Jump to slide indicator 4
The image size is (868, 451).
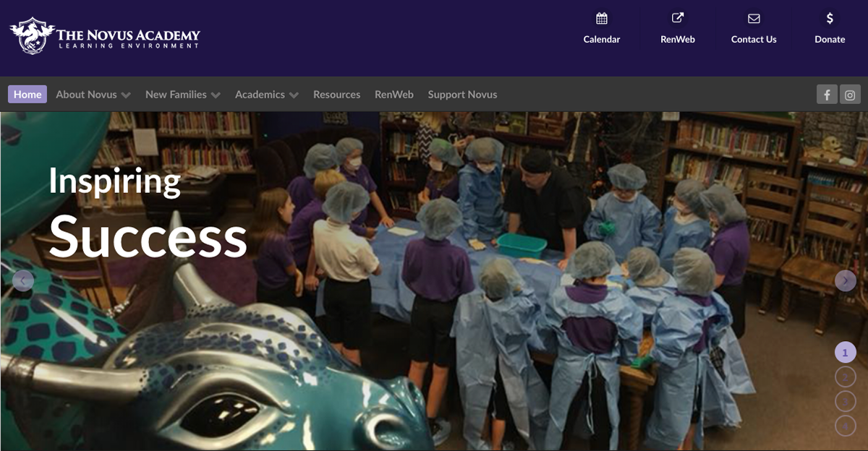pyautogui.click(x=846, y=426)
